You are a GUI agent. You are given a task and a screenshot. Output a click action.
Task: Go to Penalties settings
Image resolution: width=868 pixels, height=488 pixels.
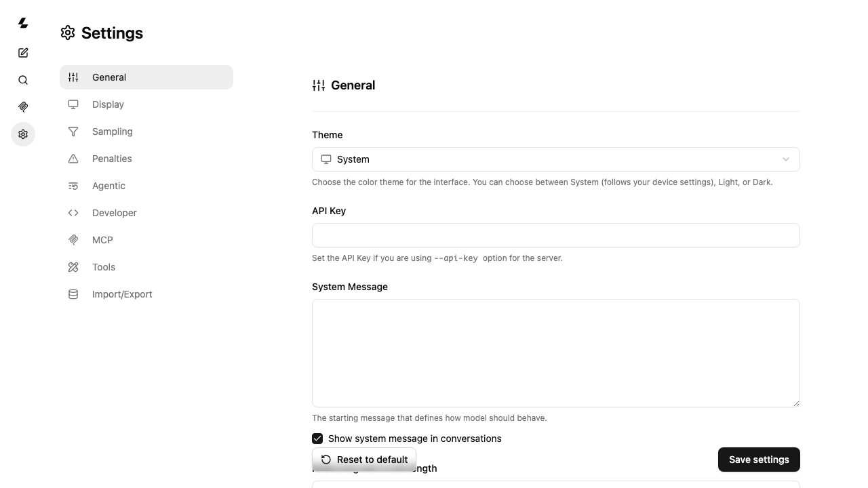tap(146, 159)
